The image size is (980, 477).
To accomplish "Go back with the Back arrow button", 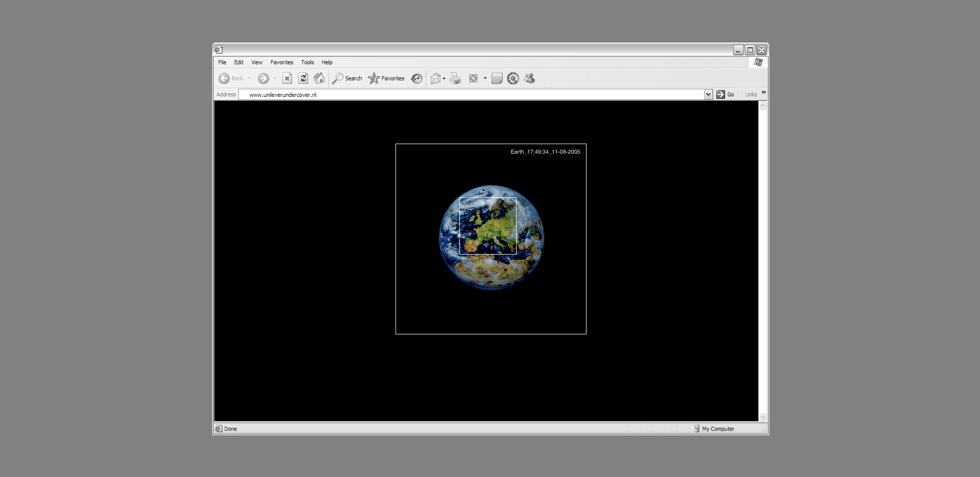I will click(x=231, y=78).
